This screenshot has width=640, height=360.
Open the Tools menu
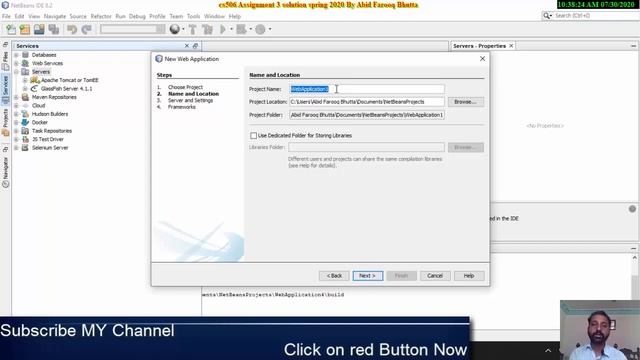(x=193, y=16)
